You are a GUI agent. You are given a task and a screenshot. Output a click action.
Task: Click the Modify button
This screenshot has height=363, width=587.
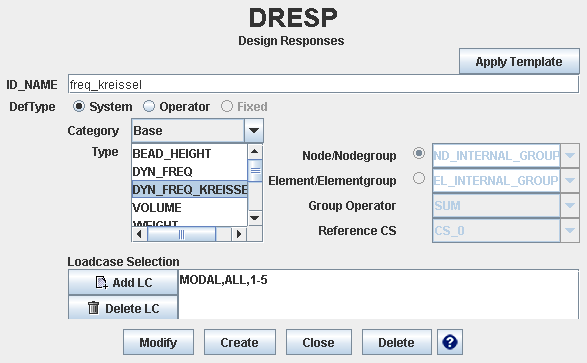158,342
